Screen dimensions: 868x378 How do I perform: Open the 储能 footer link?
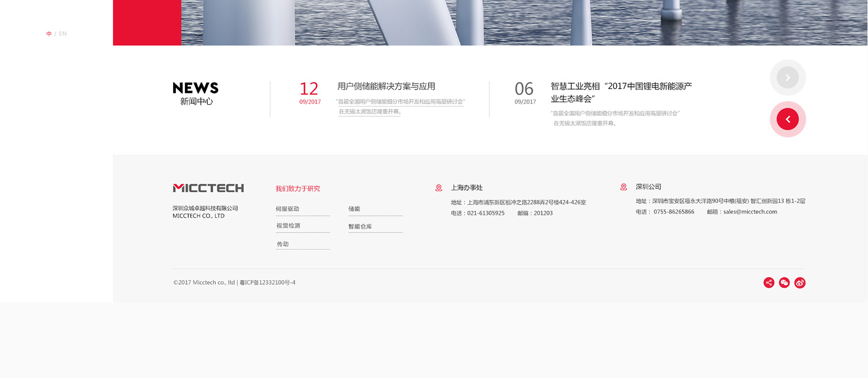pos(354,209)
